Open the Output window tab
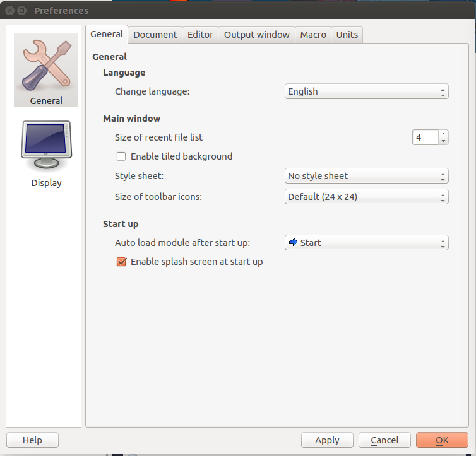 click(256, 35)
